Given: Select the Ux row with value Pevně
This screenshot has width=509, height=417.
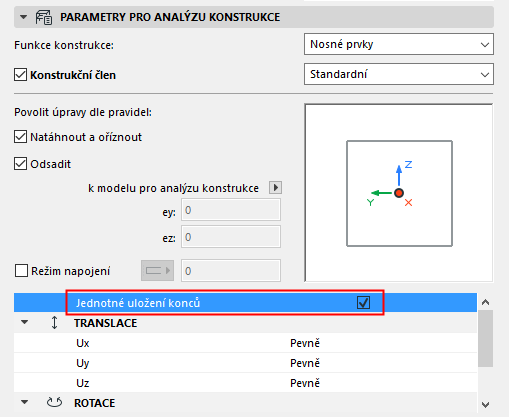Looking at the screenshot, I should [x=245, y=343].
